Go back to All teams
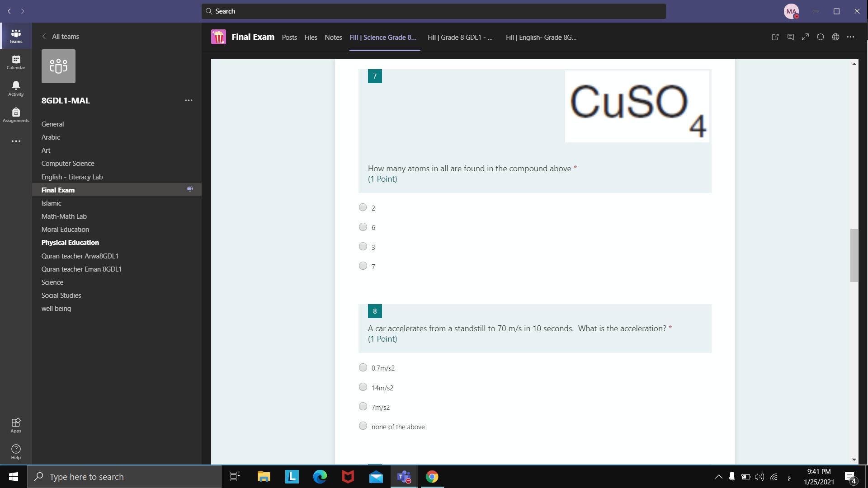The image size is (868, 488). pos(60,37)
